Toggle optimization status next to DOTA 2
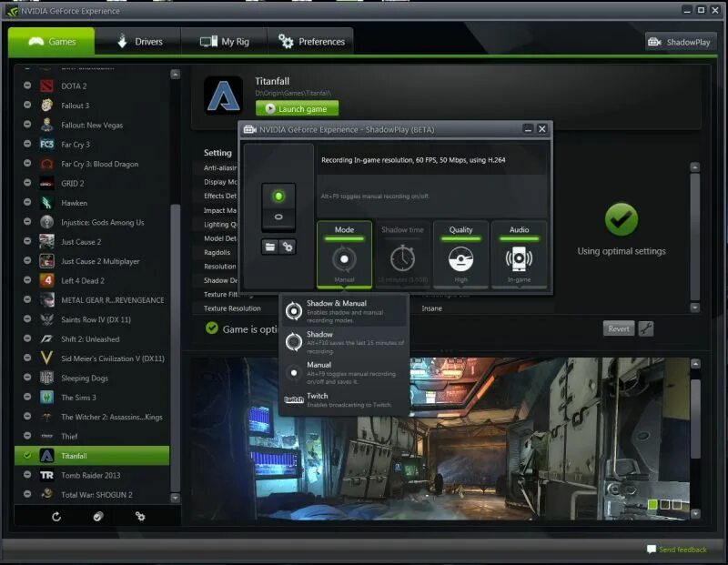 pos(27,86)
